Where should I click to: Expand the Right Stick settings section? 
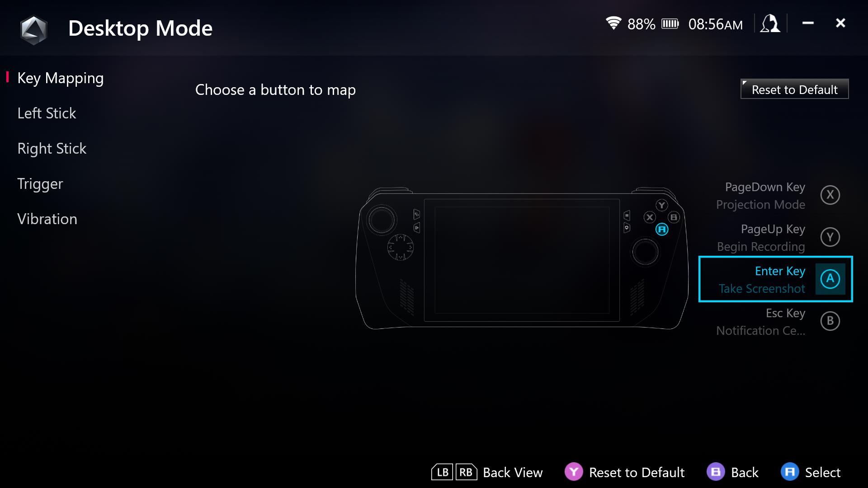click(x=51, y=148)
